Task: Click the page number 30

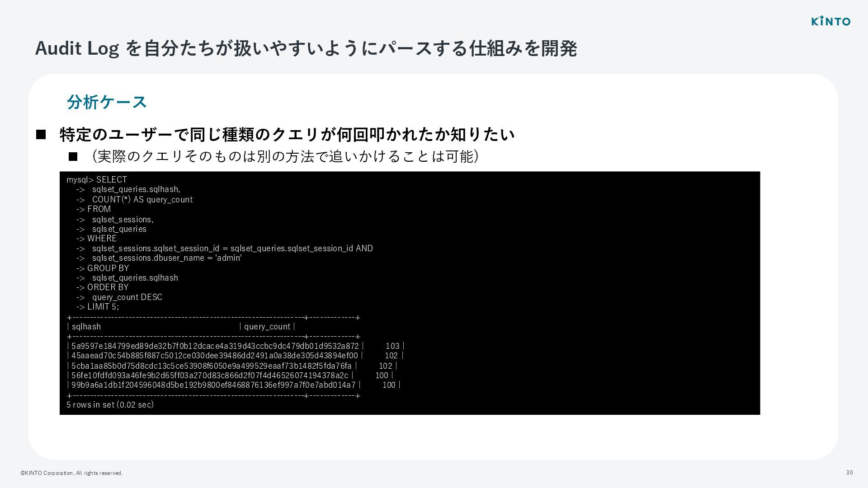Action: tap(849, 473)
